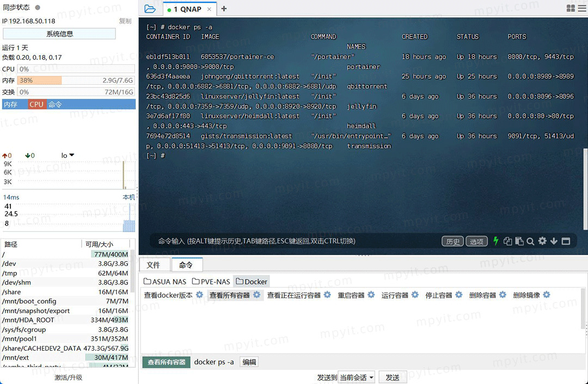Click the memory usage bar at 38%
The width and height of the screenshot is (588, 384).
pos(76,80)
